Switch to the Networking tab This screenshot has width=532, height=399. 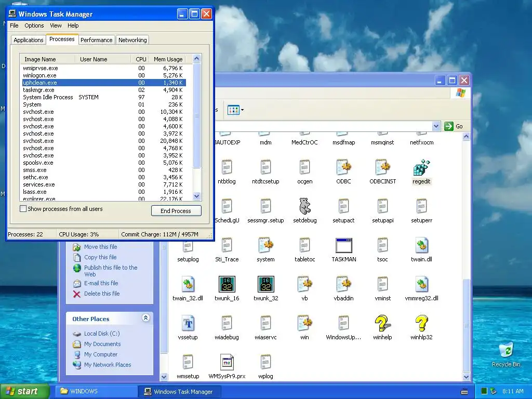pos(132,40)
